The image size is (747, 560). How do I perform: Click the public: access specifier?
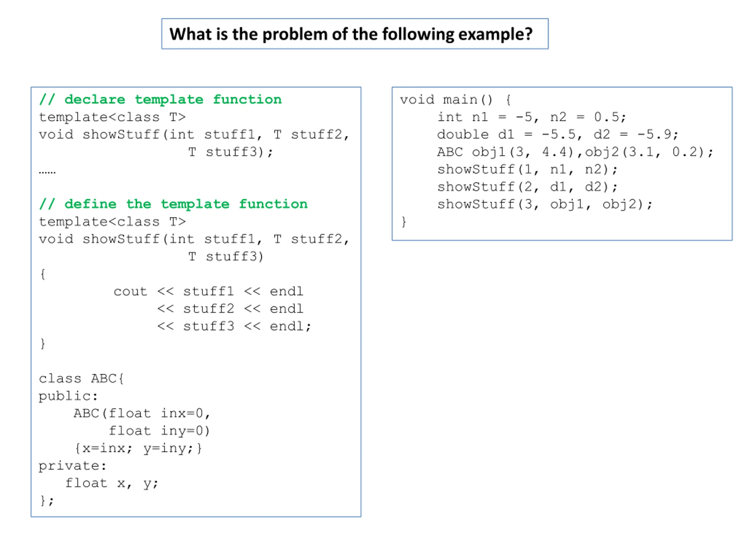pos(68,396)
